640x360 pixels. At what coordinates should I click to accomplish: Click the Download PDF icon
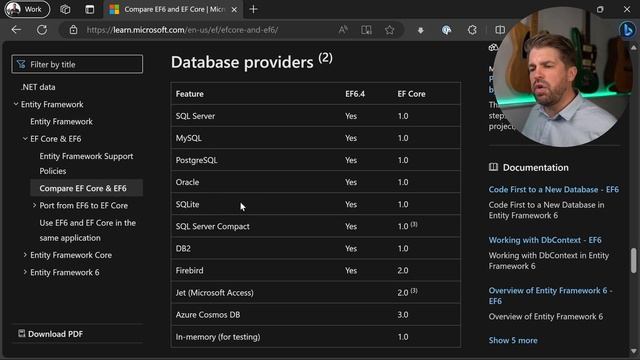pos(22,333)
